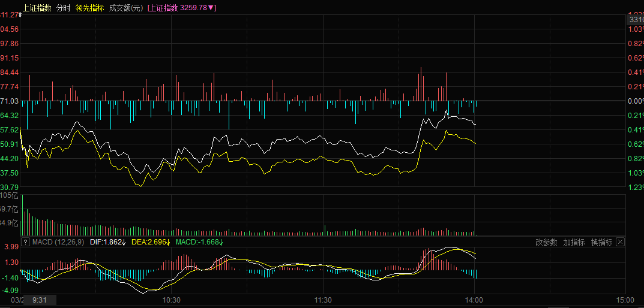Screen dimensions: 644x308
Task: Click the 10:30 time label on the axis
Action: tap(172, 299)
